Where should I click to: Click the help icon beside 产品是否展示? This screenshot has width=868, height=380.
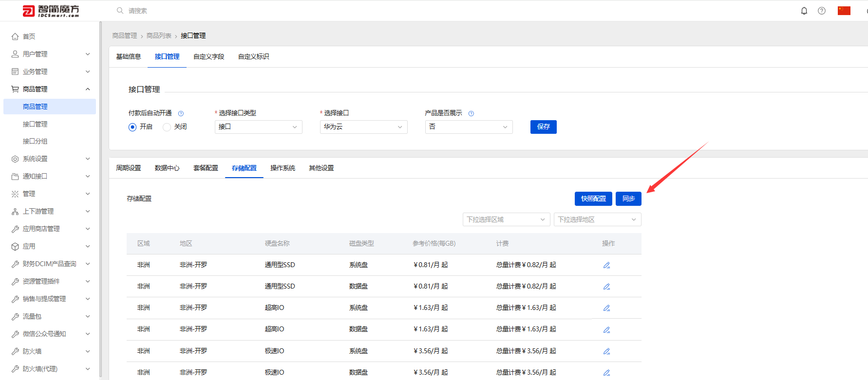coord(471,113)
